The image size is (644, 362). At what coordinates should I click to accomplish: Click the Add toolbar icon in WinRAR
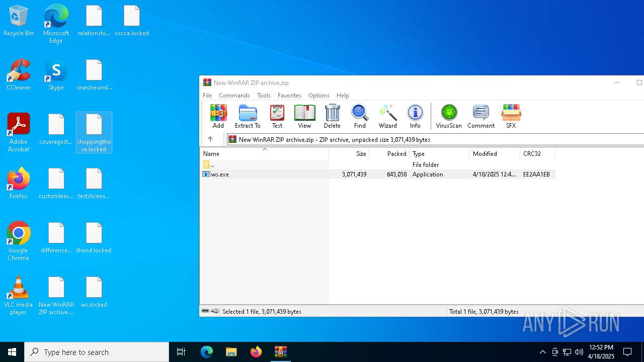(x=218, y=117)
